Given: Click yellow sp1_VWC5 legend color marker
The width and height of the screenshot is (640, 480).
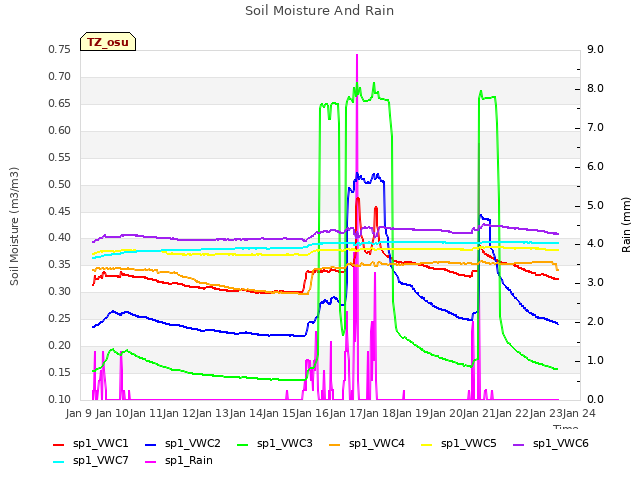Looking at the screenshot, I should tap(427, 444).
